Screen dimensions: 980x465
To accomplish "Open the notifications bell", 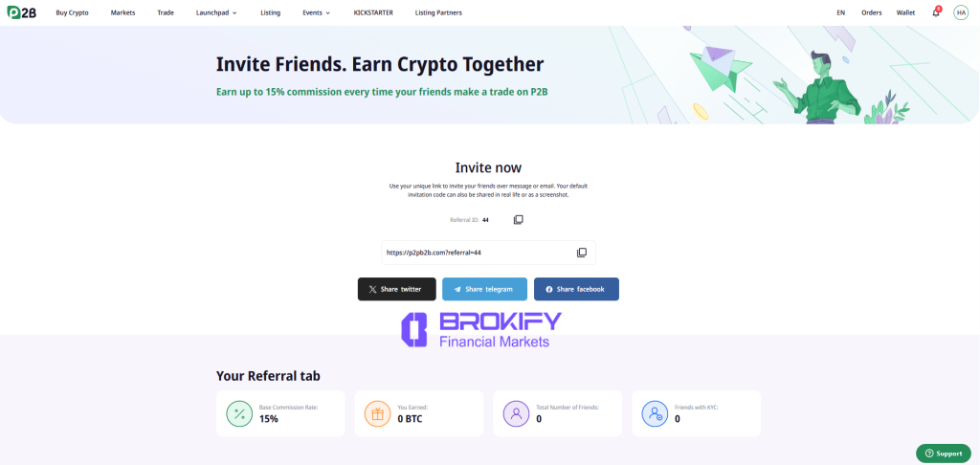I will click(935, 12).
